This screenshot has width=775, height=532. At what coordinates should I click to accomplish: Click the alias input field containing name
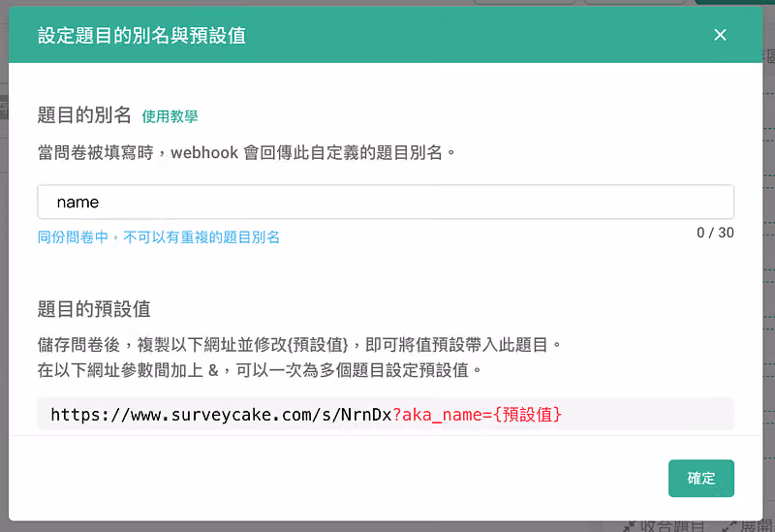click(386, 202)
